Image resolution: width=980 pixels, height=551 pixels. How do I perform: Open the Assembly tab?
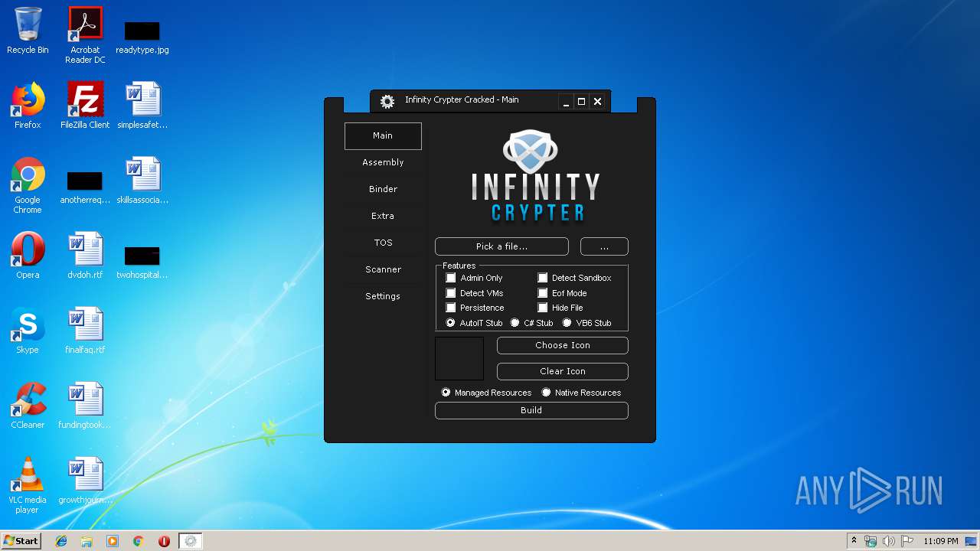click(x=383, y=162)
